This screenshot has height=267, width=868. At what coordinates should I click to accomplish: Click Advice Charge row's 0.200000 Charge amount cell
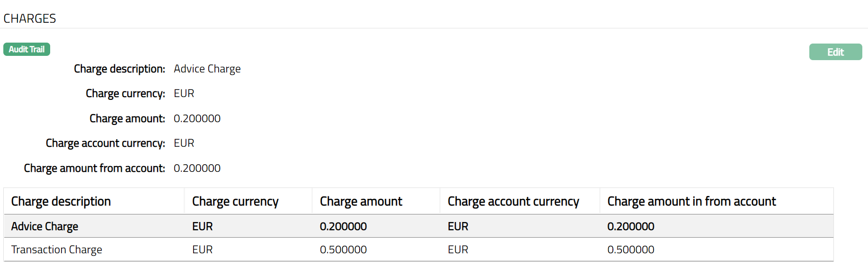343,226
